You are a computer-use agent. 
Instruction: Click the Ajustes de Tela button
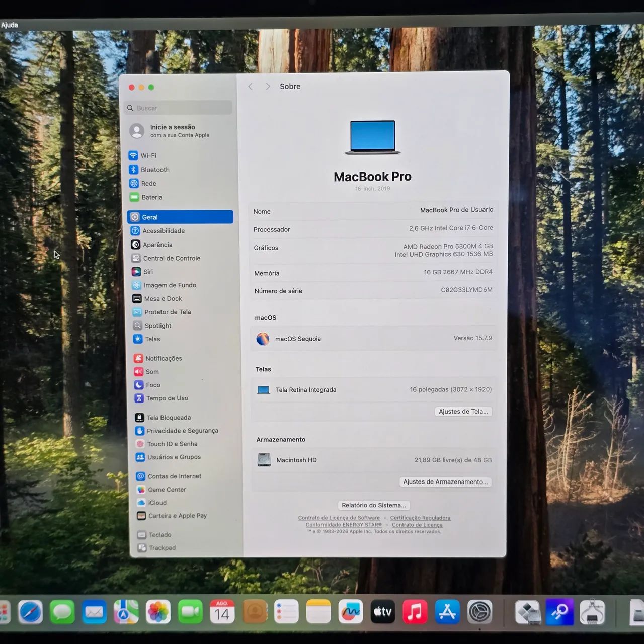(x=463, y=412)
